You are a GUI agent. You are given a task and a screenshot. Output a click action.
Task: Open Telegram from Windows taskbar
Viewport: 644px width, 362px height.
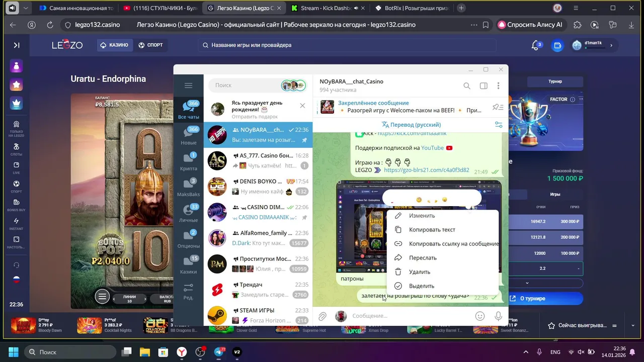tap(220, 352)
